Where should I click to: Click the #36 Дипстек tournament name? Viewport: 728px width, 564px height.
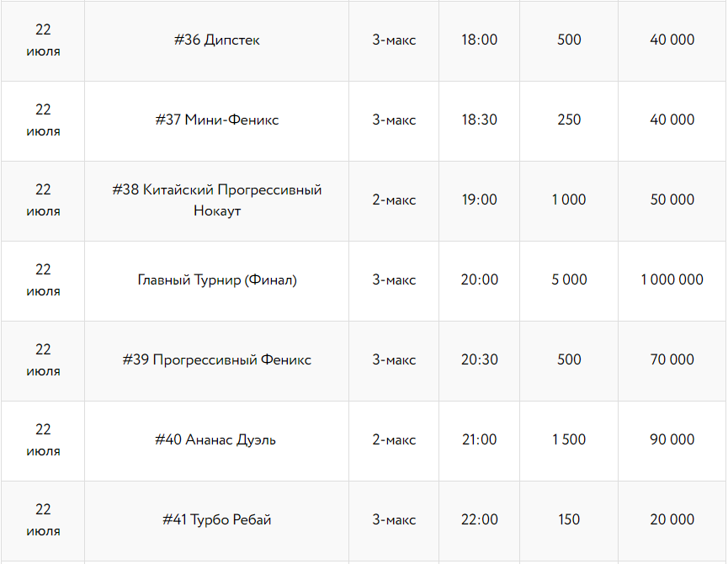click(x=216, y=40)
